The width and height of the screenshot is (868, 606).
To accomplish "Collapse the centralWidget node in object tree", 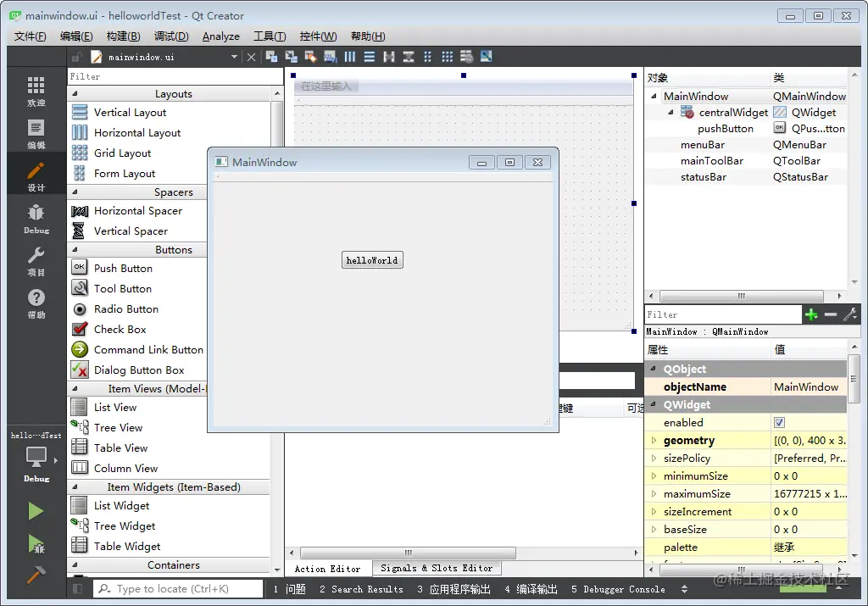I will tap(670, 113).
